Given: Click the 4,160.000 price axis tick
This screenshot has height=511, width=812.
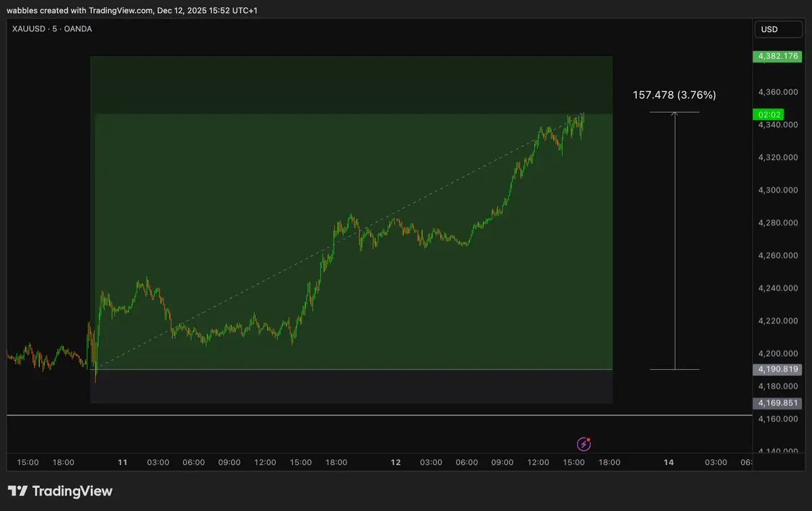Looking at the screenshot, I should tap(778, 419).
